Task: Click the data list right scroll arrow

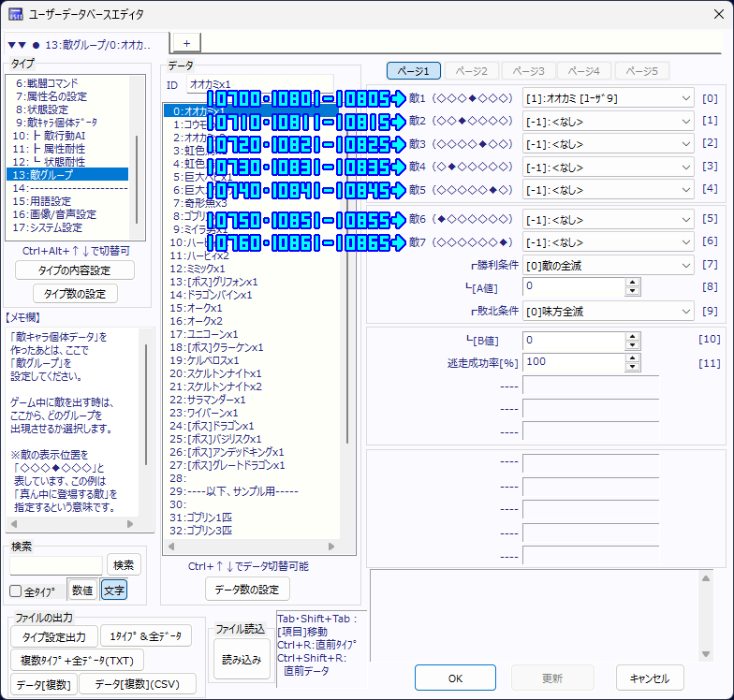Action: (333, 547)
